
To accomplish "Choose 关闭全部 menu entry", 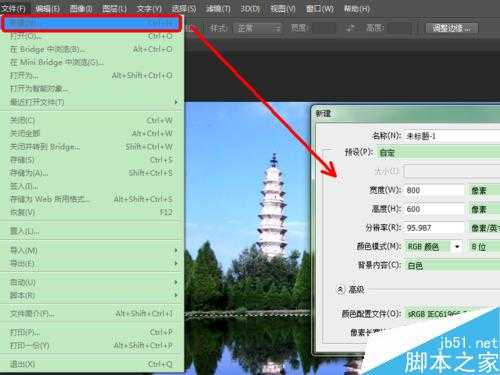I will pos(92,133).
